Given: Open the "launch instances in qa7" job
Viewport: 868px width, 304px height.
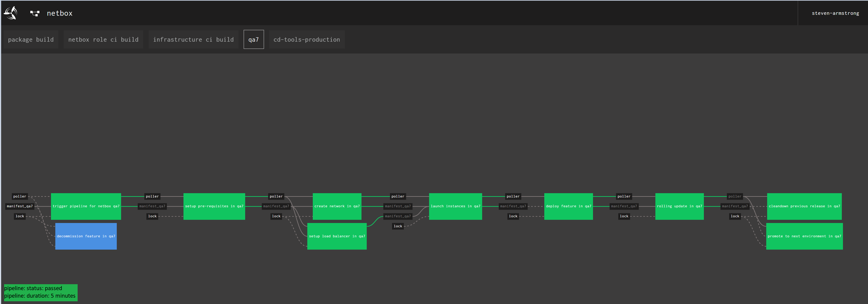Looking at the screenshot, I should coord(456,206).
